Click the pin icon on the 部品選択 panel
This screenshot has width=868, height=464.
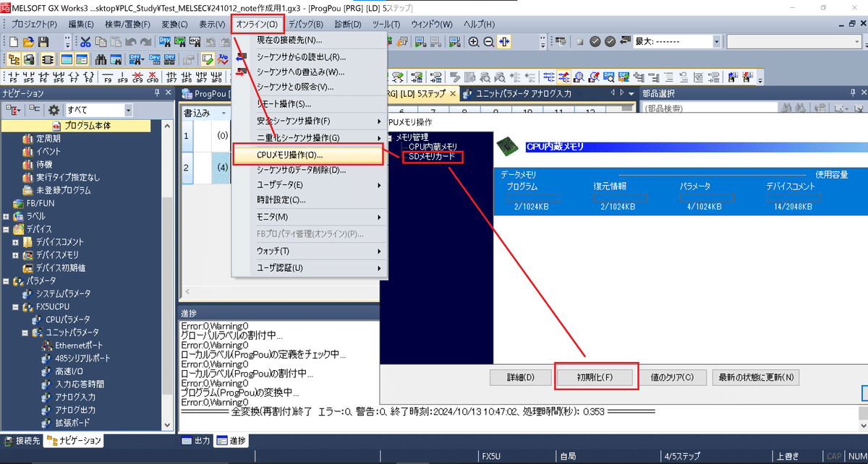(x=853, y=93)
